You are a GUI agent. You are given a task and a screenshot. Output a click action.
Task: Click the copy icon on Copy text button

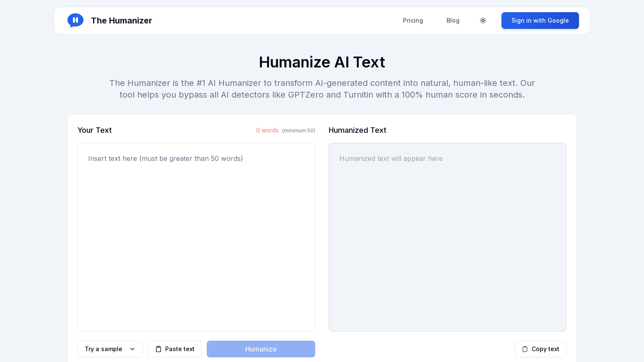pos(525,349)
